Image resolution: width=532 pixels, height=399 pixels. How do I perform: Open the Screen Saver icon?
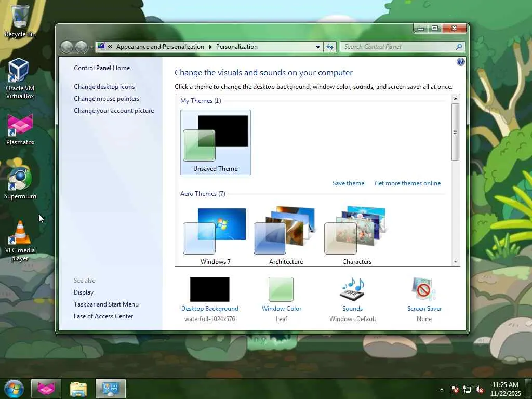424,289
